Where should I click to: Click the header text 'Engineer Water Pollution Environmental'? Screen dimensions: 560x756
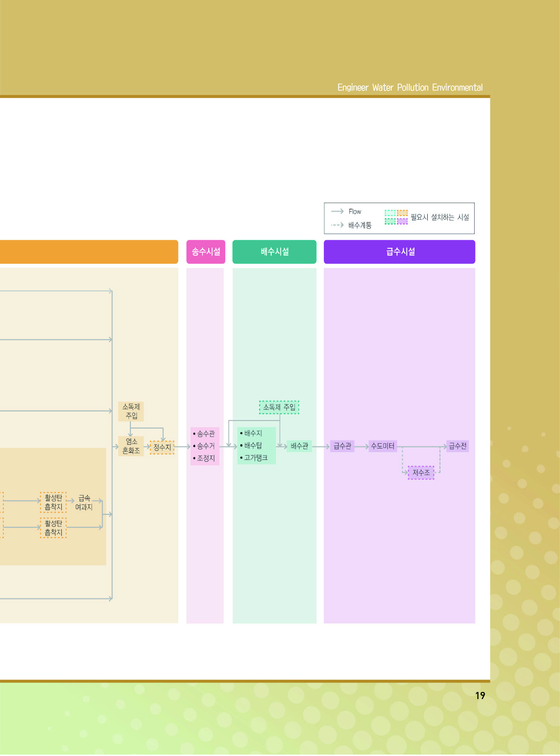pyautogui.click(x=410, y=88)
